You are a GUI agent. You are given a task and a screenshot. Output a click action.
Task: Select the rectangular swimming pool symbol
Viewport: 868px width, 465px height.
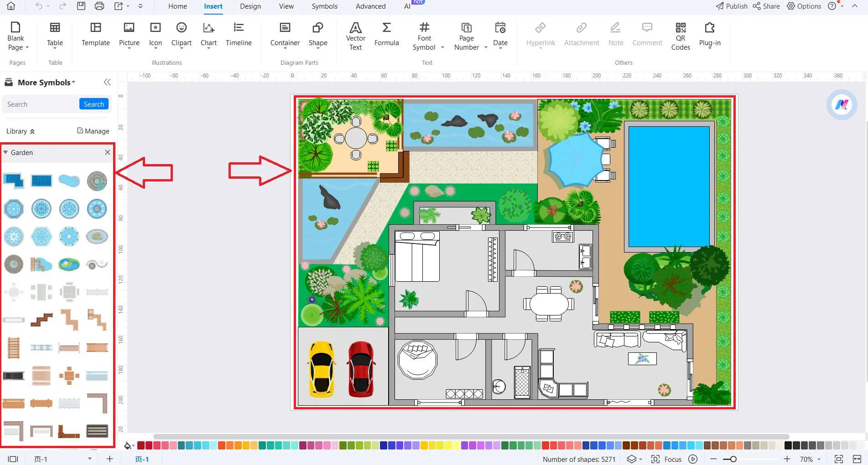[x=42, y=181]
